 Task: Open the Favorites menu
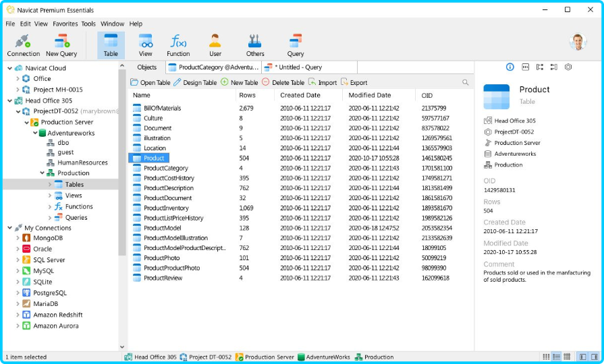pyautogui.click(x=65, y=24)
